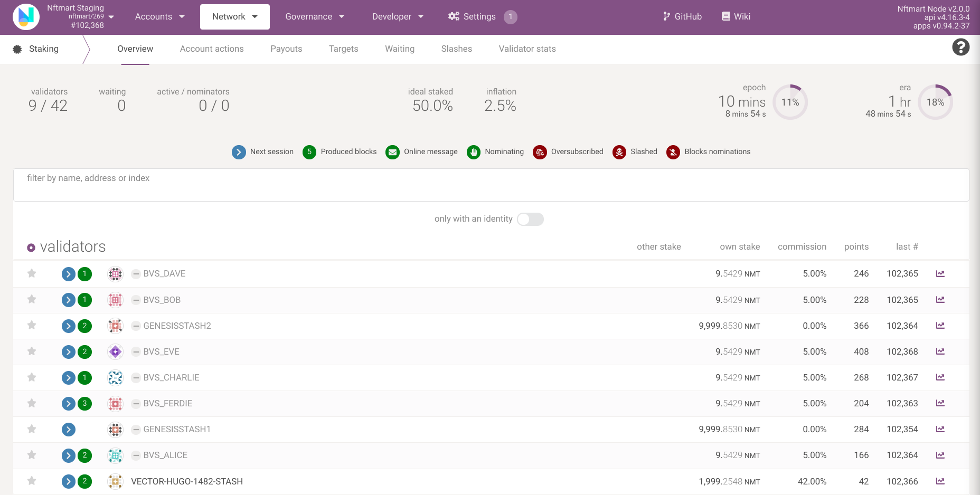The width and height of the screenshot is (980, 495).
Task: Open the help question mark icon
Action: click(x=960, y=47)
